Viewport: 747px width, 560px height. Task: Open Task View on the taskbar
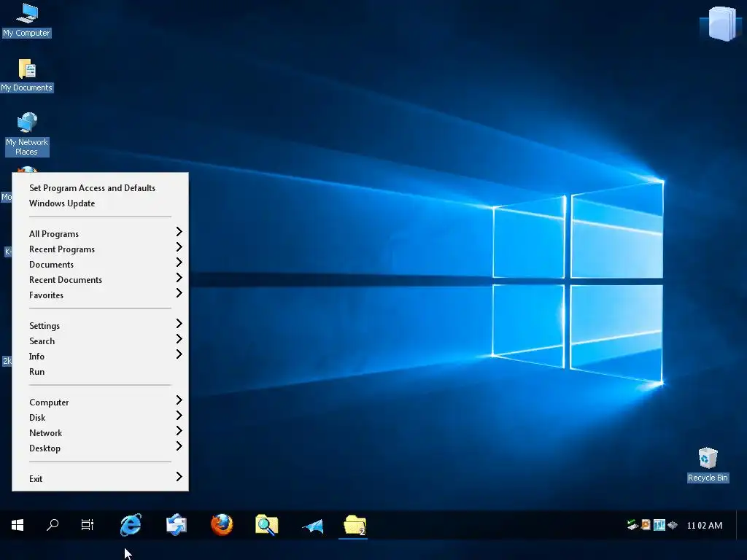[88, 525]
